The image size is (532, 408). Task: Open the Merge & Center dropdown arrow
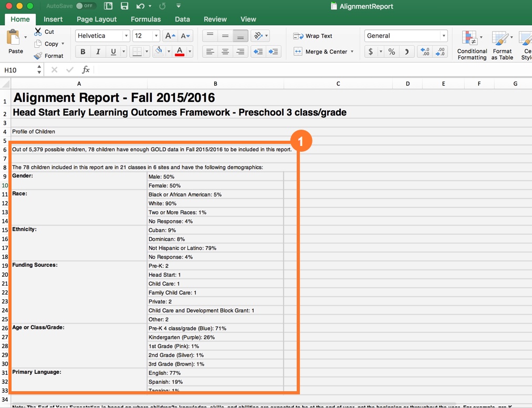click(352, 51)
